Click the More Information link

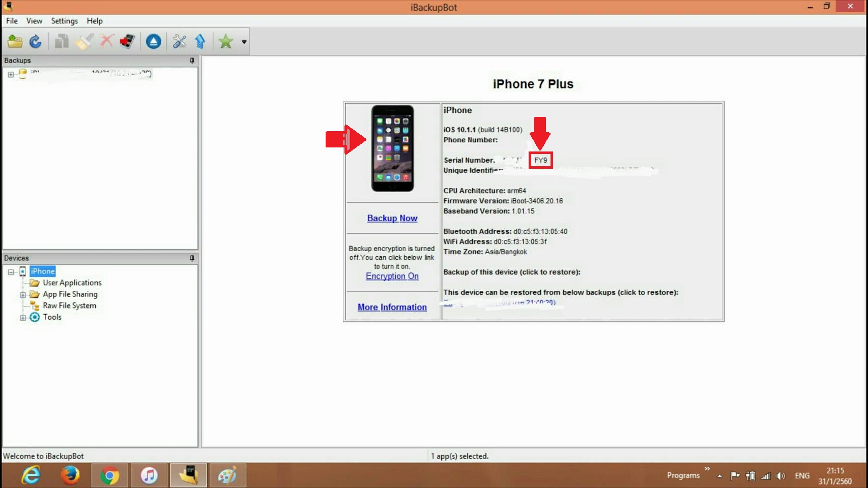tap(392, 307)
